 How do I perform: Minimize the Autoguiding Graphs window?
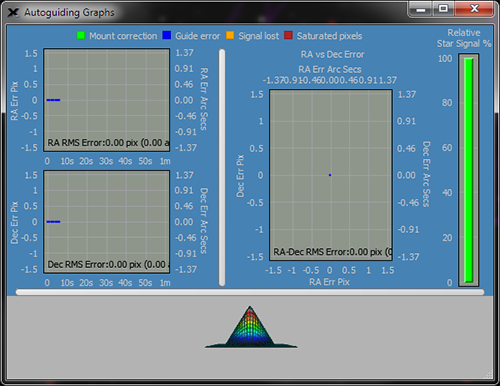pyautogui.click(x=421, y=9)
